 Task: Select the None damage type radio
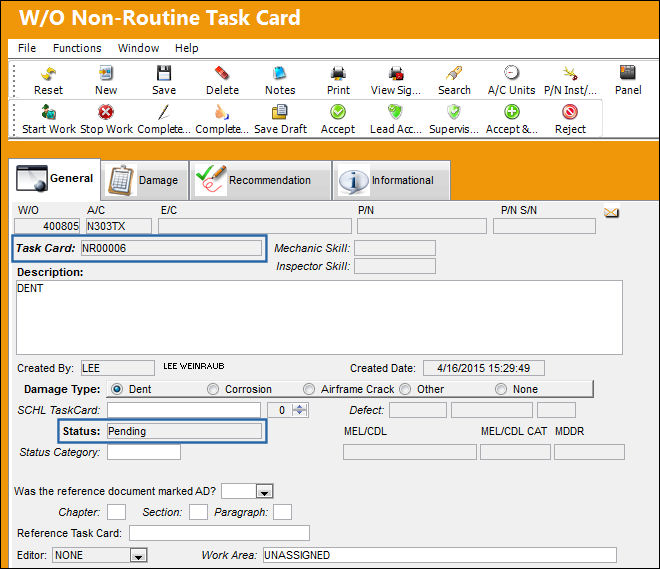(x=501, y=389)
